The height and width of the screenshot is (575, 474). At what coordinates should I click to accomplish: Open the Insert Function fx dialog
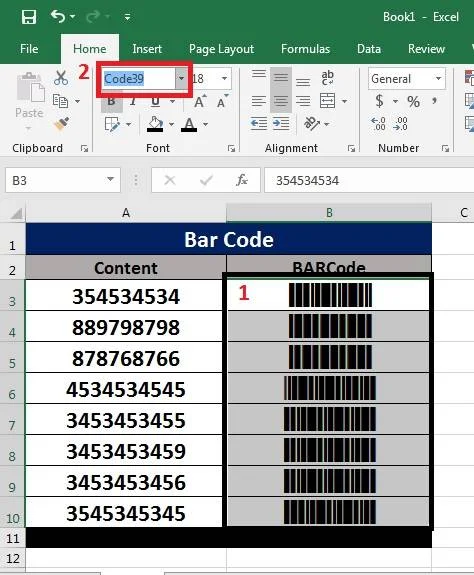point(242,180)
